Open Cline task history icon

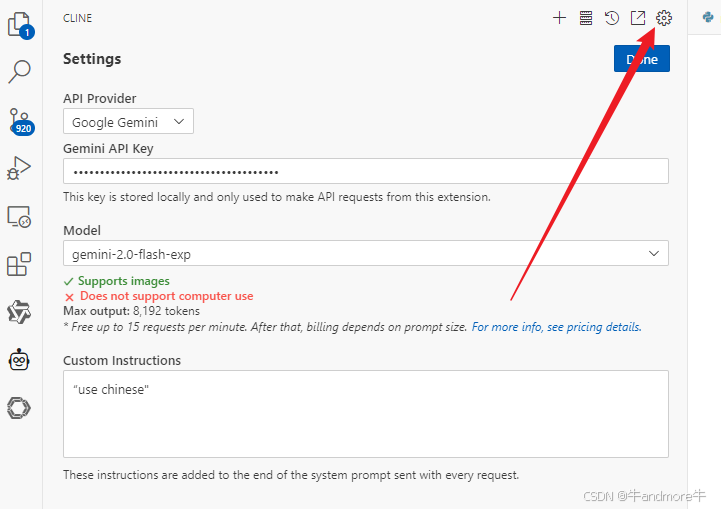tap(612, 18)
